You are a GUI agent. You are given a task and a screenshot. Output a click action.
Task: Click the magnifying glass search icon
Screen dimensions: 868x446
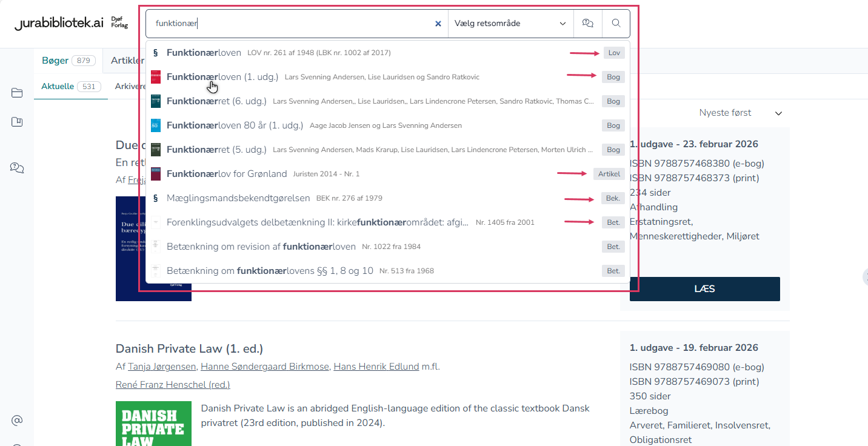point(616,24)
